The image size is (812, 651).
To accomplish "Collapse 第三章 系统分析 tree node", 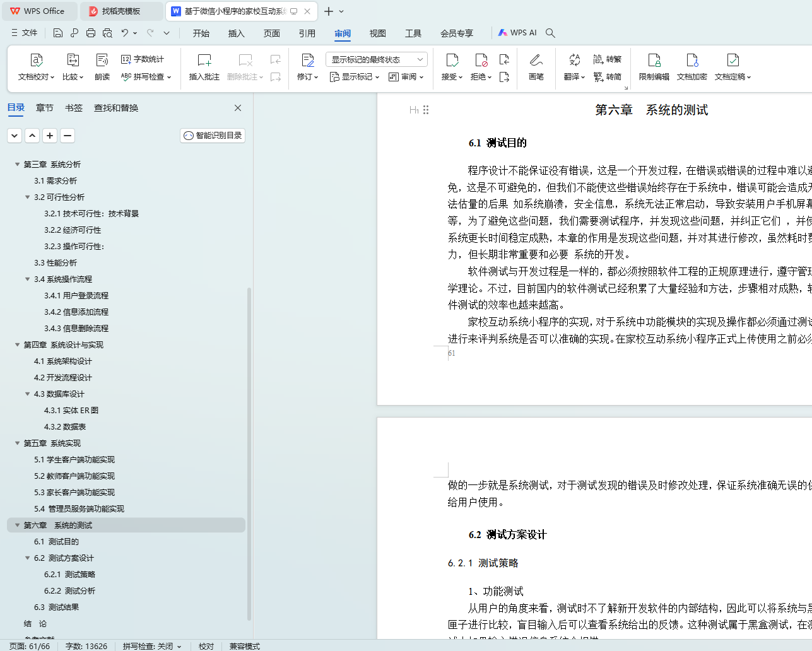I will [x=17, y=164].
